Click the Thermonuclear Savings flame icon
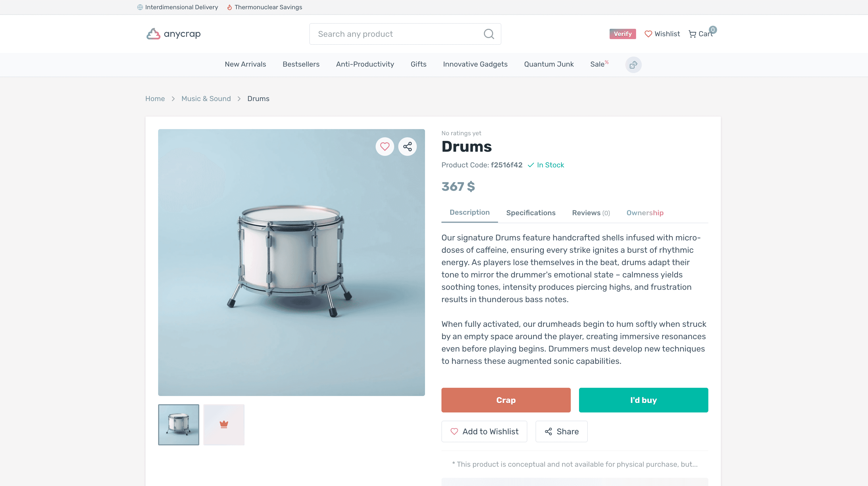This screenshot has width=868, height=486. tap(229, 7)
